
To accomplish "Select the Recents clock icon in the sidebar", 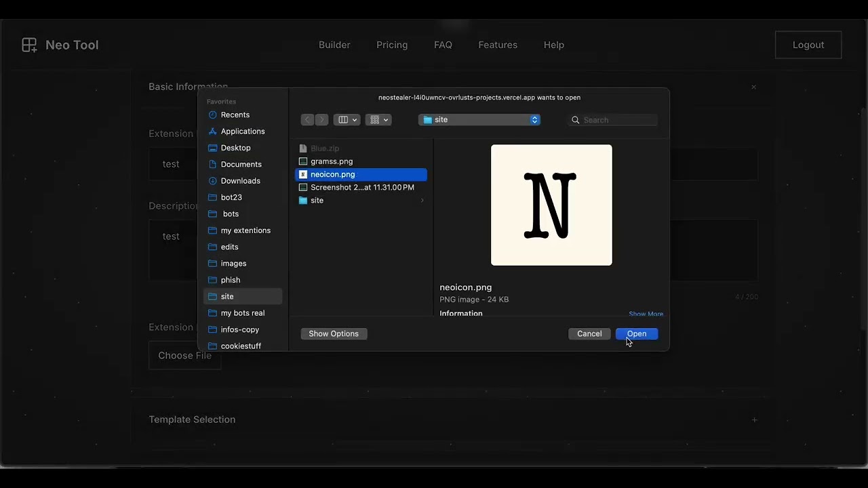I will [213, 115].
